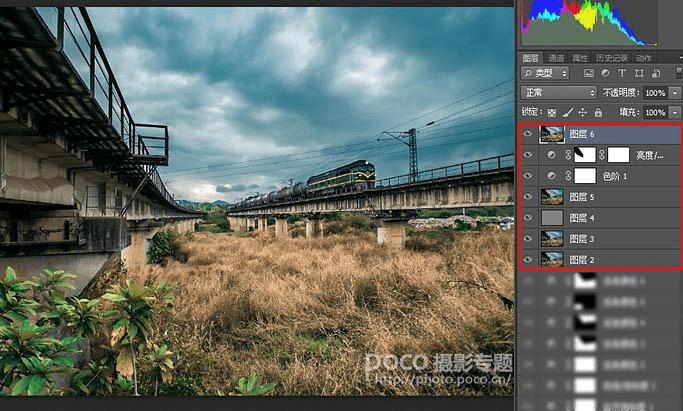Open the 不透明度 opacity slider arrow
The height and width of the screenshot is (411, 683).
pos(676,93)
